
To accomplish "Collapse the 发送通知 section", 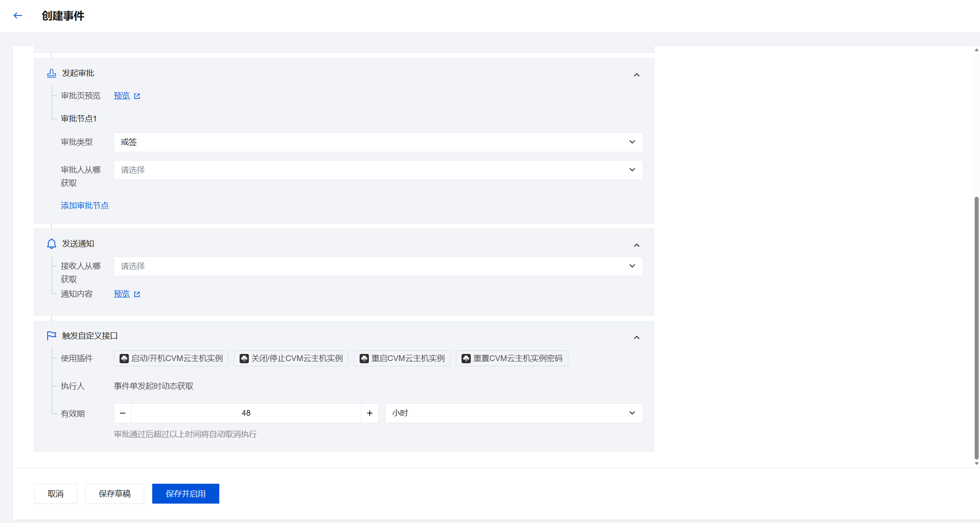I will coord(636,245).
